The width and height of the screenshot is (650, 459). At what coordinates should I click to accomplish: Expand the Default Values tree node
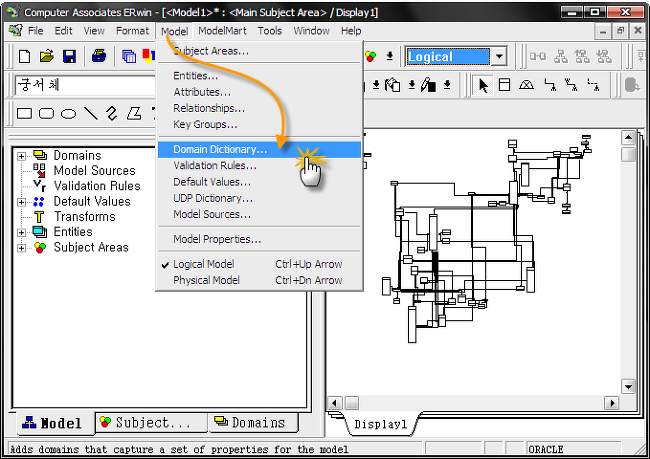tap(21, 202)
